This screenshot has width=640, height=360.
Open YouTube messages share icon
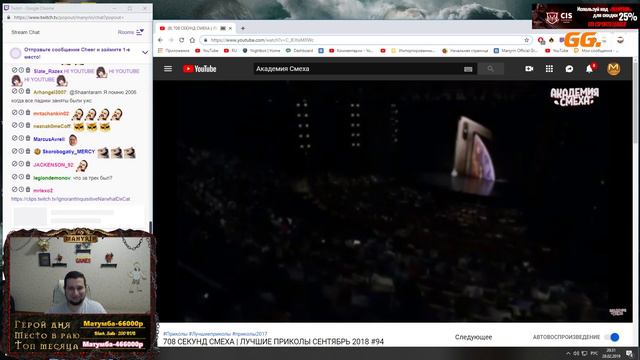tap(569, 69)
